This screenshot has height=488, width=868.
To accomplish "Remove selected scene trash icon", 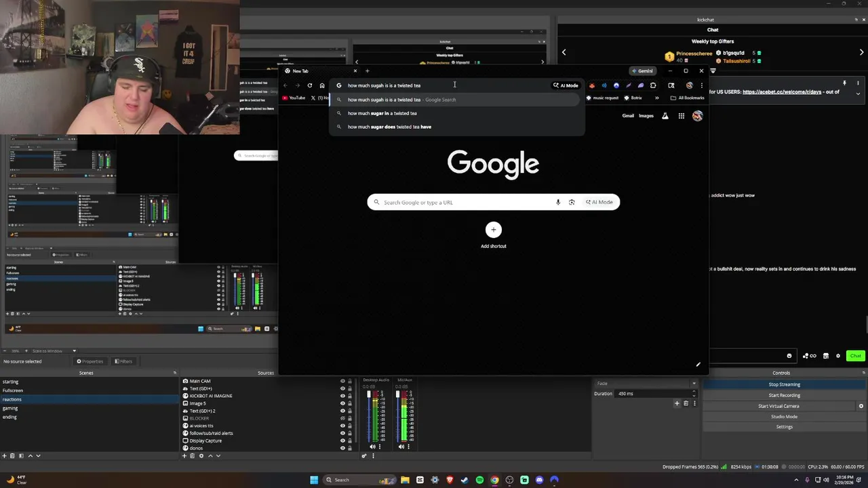I will coord(13,455).
